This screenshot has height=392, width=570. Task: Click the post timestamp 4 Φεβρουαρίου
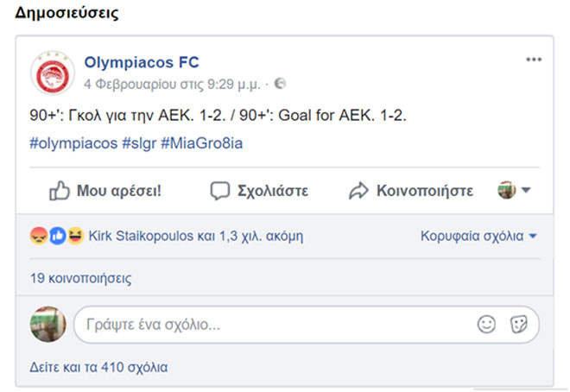[173, 85]
